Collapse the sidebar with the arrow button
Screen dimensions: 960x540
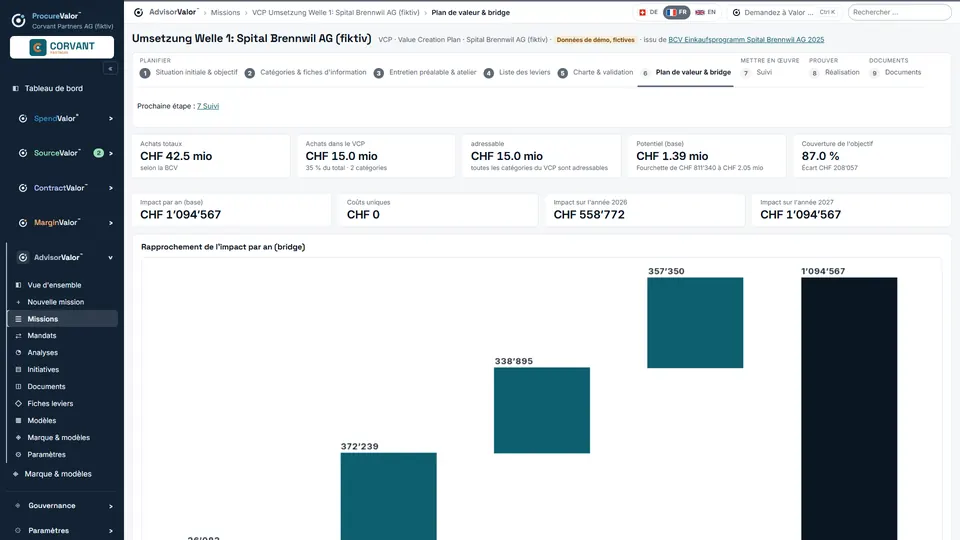pos(110,69)
